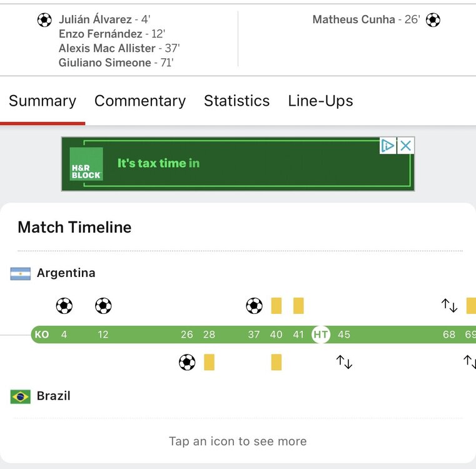Click the HT marker on the timeline

(x=321, y=335)
